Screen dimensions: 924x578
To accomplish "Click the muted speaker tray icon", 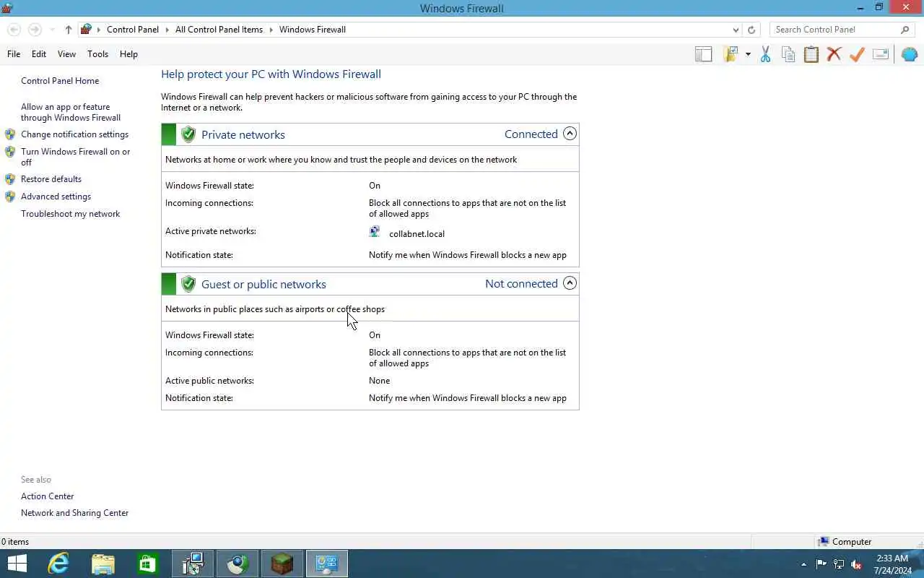I will (x=857, y=564).
